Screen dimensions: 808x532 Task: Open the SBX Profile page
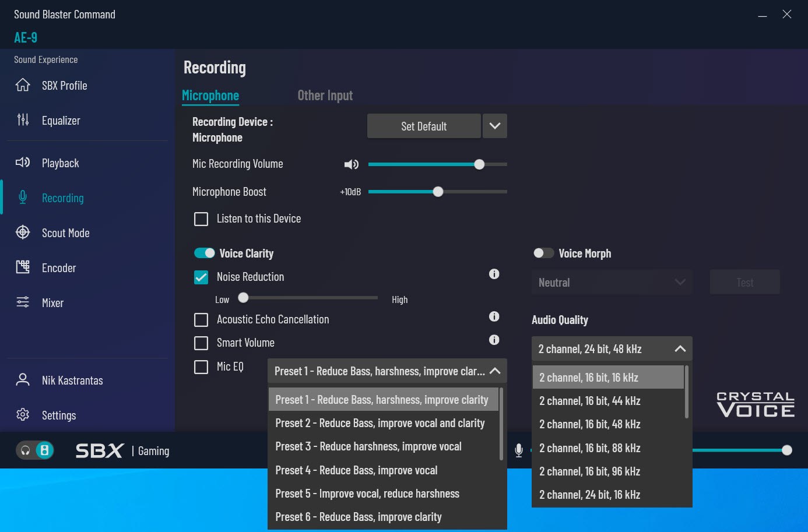pos(65,86)
